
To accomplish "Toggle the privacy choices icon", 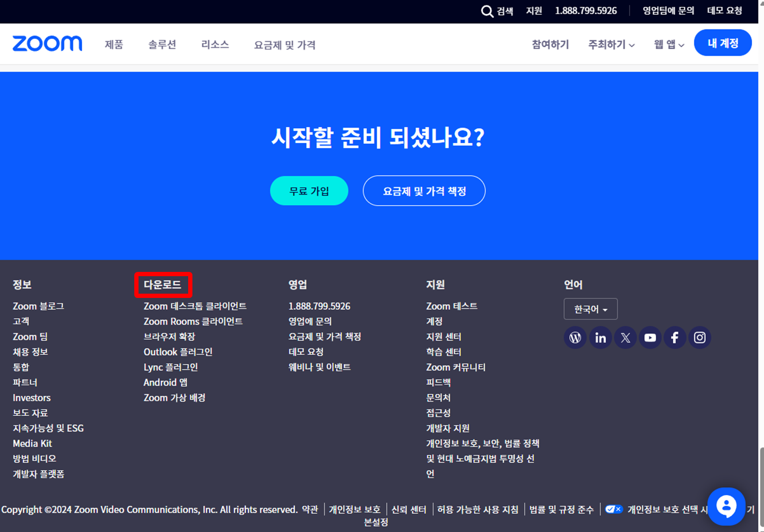I will pyautogui.click(x=614, y=509).
